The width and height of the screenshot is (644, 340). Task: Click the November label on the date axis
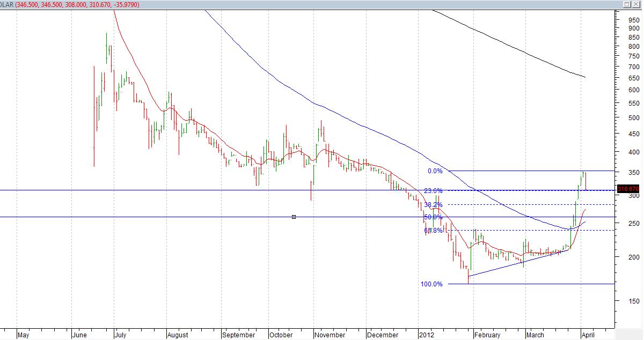(330, 335)
